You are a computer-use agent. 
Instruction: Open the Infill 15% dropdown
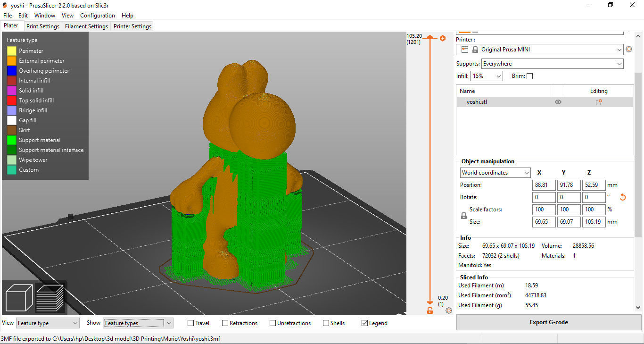[487, 76]
